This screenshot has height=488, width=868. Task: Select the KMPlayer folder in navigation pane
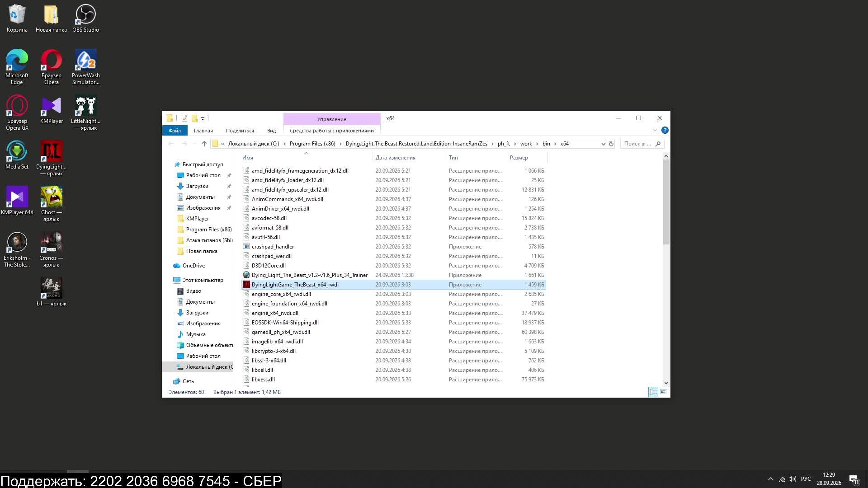[198, 219]
